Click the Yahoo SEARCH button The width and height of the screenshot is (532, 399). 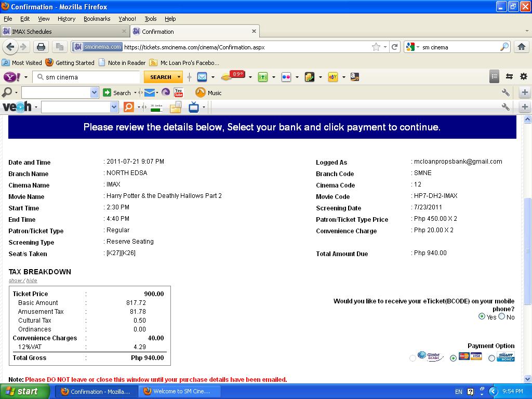tap(160, 77)
